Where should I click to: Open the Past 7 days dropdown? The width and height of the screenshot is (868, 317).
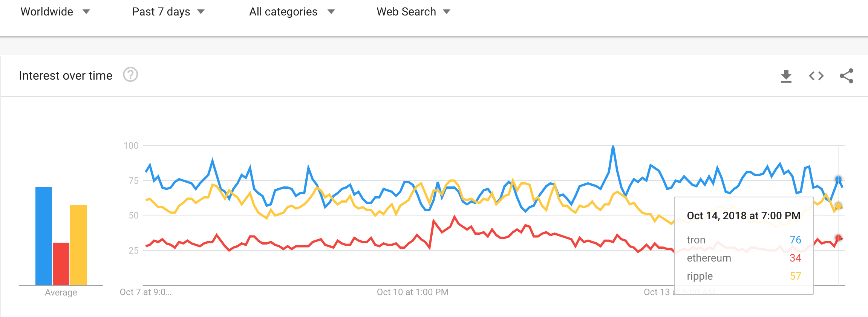[168, 12]
